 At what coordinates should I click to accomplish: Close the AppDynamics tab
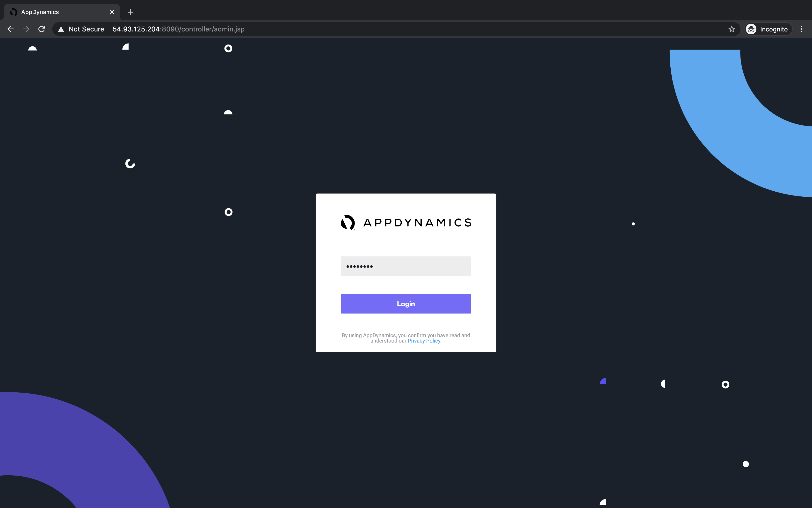click(112, 12)
